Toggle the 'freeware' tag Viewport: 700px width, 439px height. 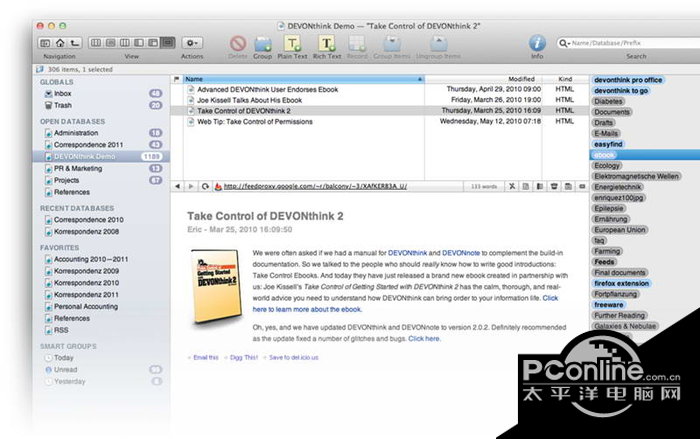pyautogui.click(x=610, y=304)
